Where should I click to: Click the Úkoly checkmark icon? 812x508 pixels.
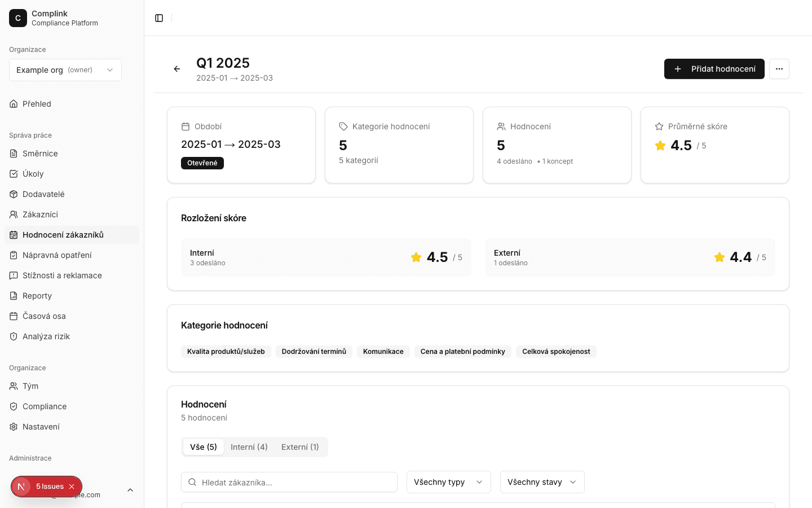(14, 174)
